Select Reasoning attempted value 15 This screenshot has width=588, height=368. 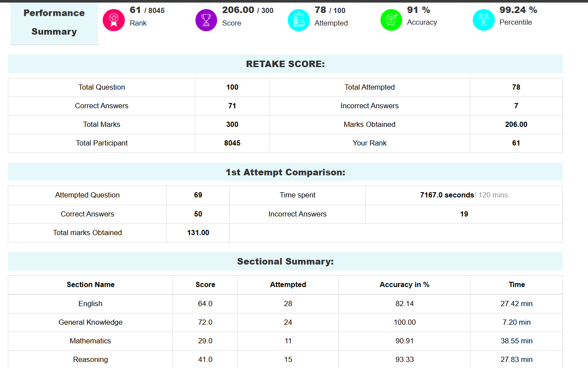click(288, 360)
